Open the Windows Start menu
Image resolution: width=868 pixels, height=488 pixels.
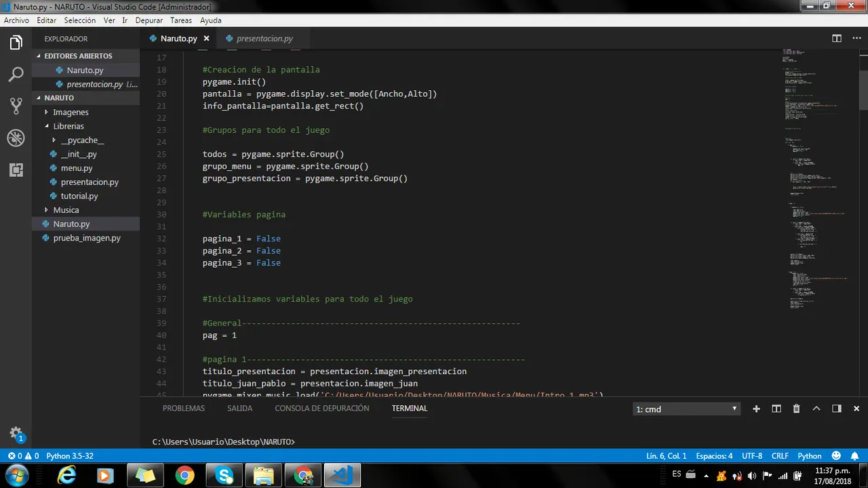(17, 475)
